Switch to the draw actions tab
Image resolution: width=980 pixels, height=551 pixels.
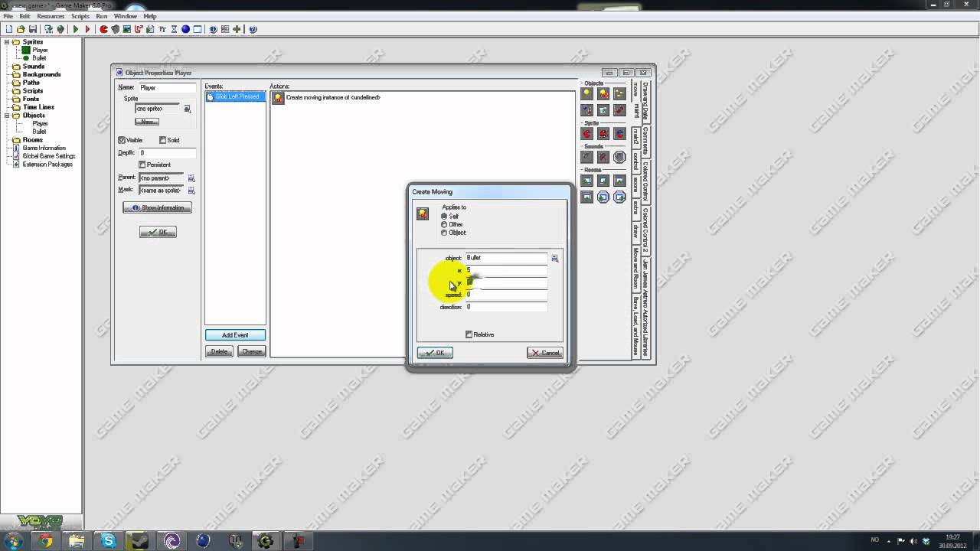point(635,230)
